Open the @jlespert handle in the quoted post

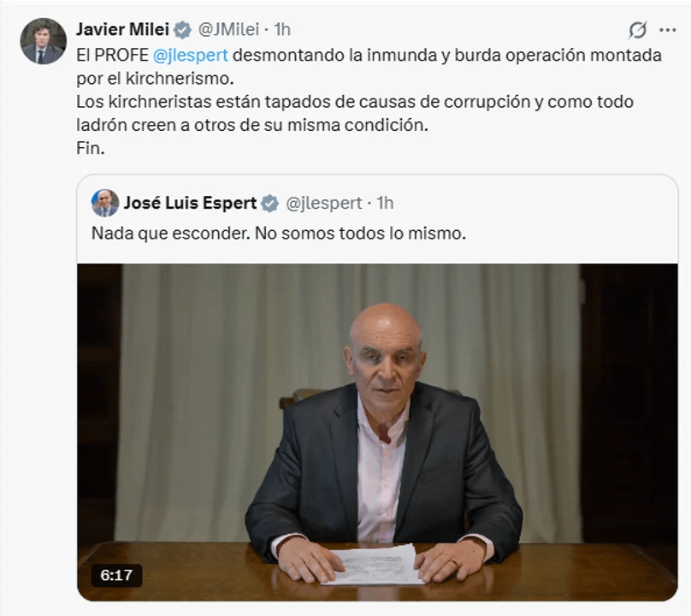tap(324, 204)
